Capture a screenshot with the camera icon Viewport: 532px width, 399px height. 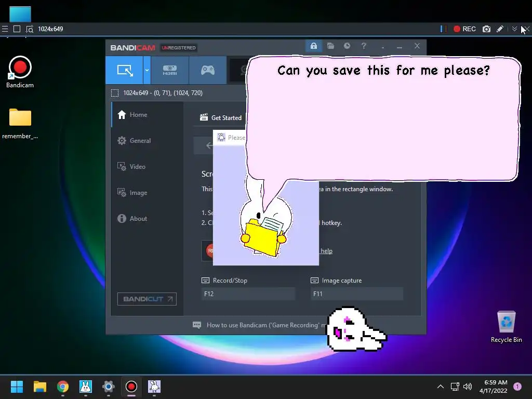pos(486,29)
